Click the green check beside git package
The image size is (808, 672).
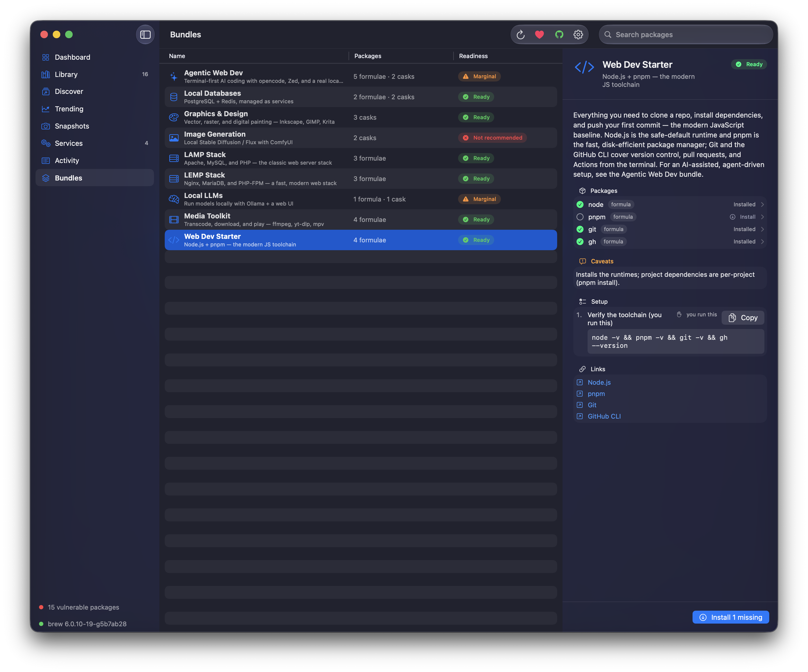(580, 229)
